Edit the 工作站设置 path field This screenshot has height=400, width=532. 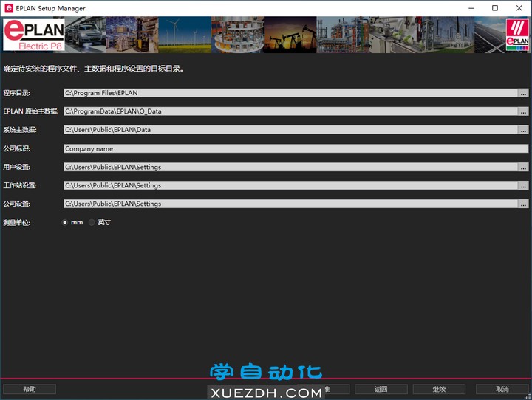click(291, 185)
